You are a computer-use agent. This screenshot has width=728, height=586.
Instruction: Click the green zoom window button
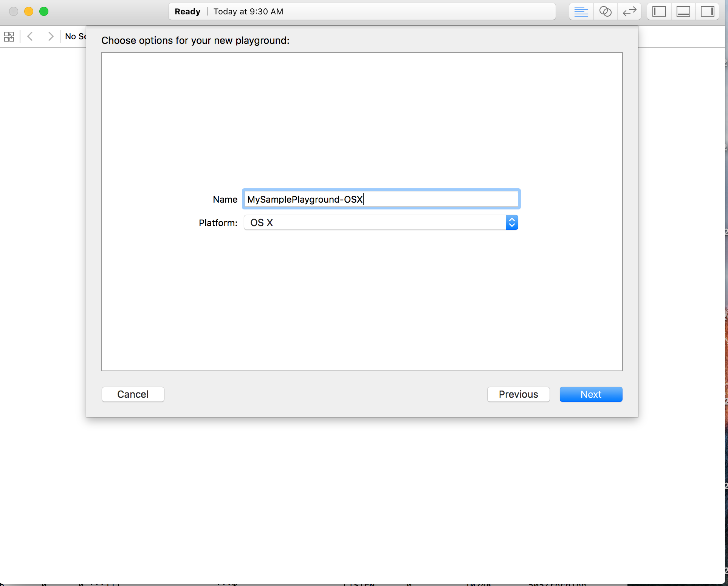coord(44,11)
